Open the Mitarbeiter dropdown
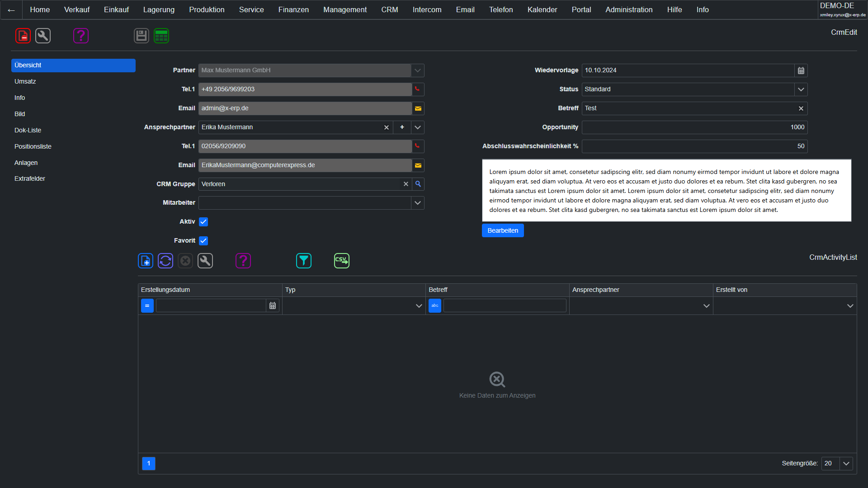The image size is (868, 488). tap(418, 203)
